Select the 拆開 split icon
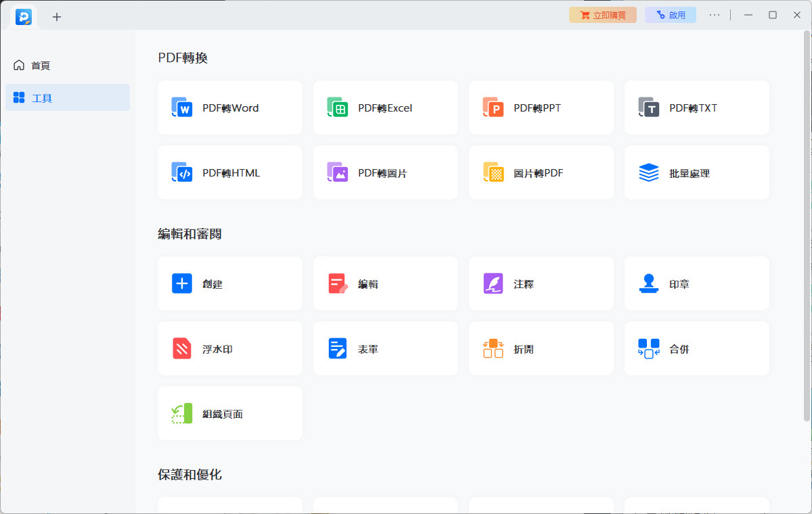The image size is (812, 514). 493,348
